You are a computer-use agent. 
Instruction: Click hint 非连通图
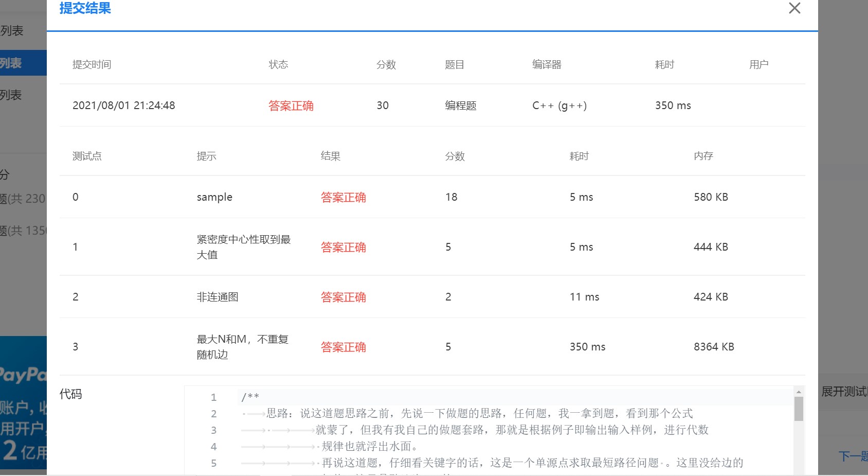[218, 297]
